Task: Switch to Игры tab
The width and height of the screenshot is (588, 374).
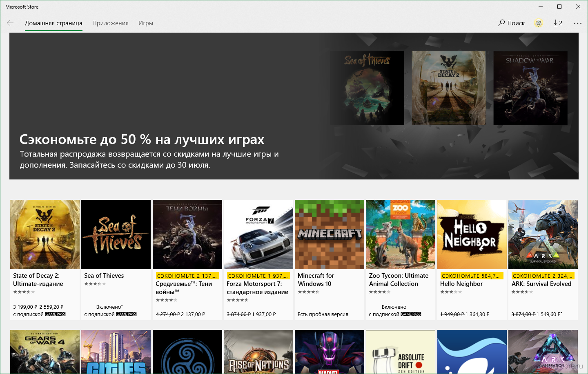Action: (x=146, y=23)
